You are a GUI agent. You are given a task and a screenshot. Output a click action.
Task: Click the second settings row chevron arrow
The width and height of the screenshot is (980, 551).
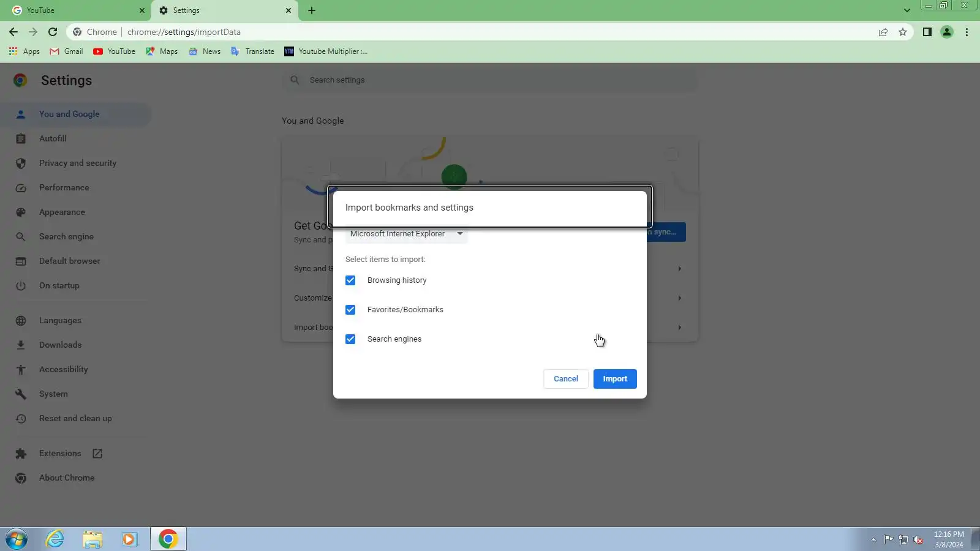pos(679,298)
